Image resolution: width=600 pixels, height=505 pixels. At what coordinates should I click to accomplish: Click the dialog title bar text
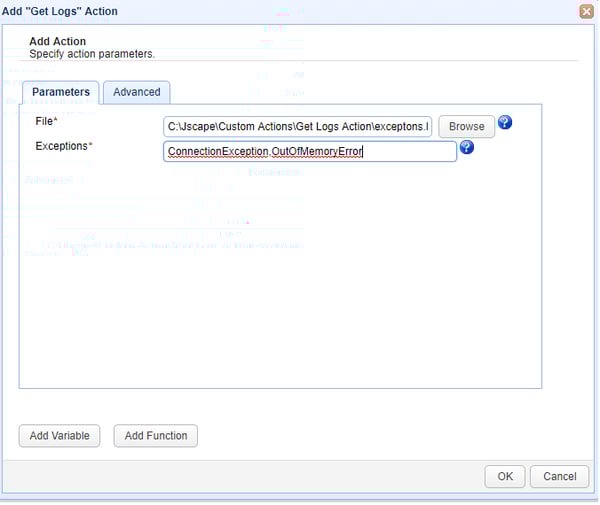click(x=60, y=11)
